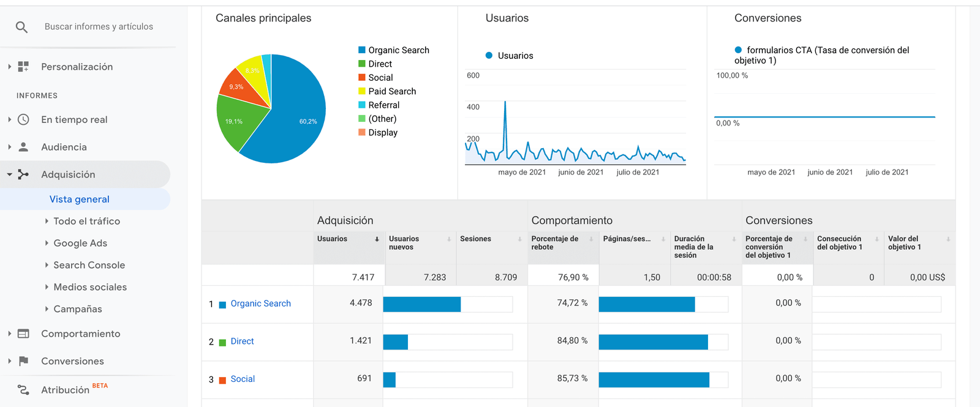This screenshot has height=407, width=980.
Task: Select Vista general in the sidebar
Action: point(80,199)
